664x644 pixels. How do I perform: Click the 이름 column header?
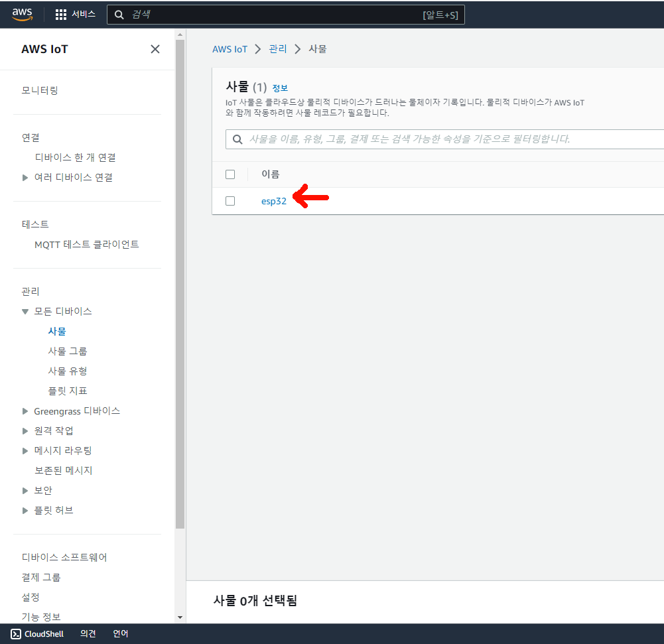(271, 174)
